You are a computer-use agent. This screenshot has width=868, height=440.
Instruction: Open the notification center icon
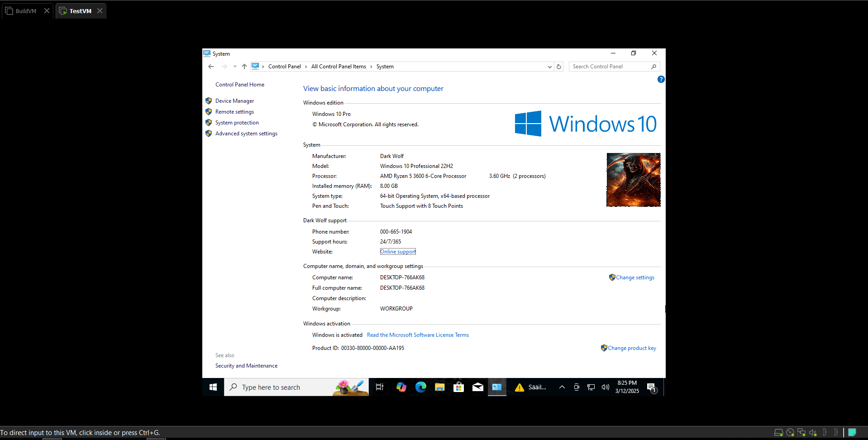(652, 387)
